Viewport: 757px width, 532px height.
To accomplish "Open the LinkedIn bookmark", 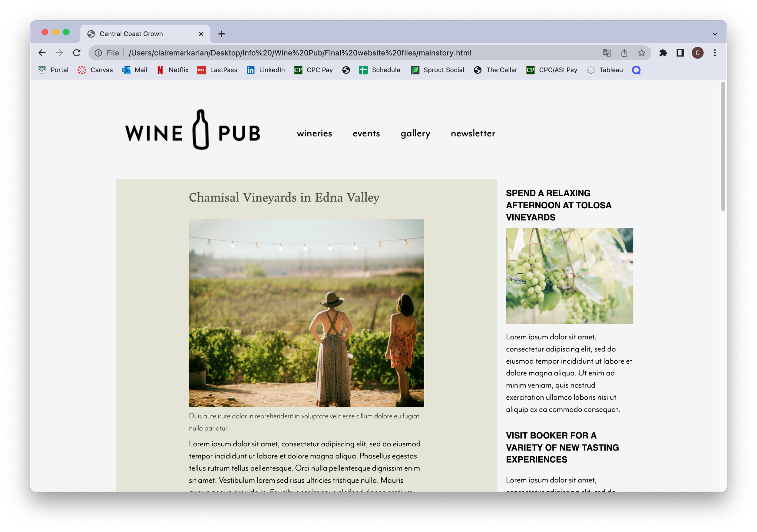I will 266,70.
